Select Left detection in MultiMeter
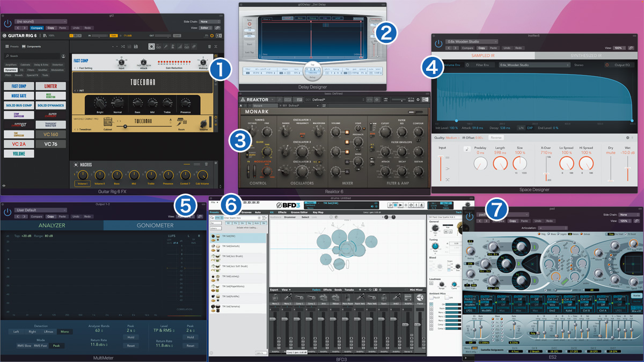 [16, 331]
